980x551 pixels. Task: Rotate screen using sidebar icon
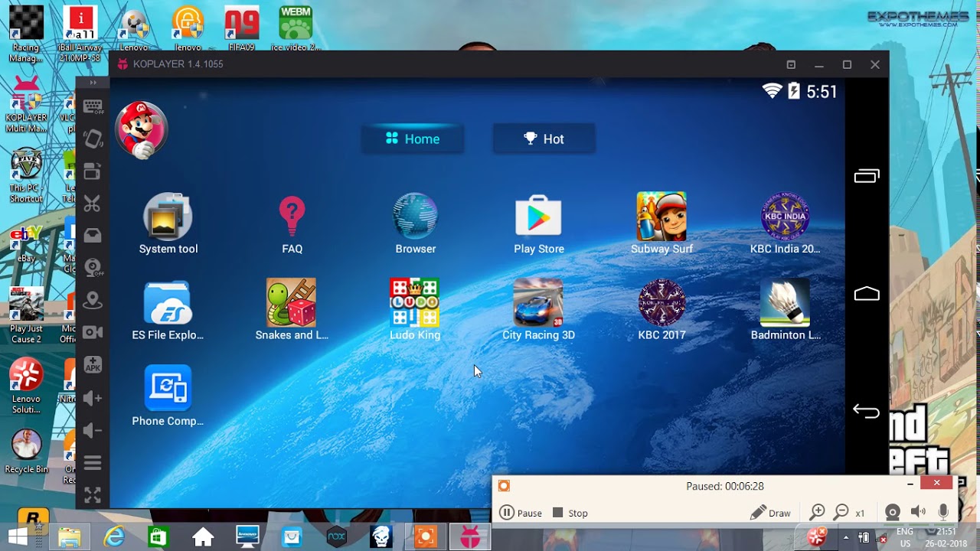pyautogui.click(x=93, y=139)
